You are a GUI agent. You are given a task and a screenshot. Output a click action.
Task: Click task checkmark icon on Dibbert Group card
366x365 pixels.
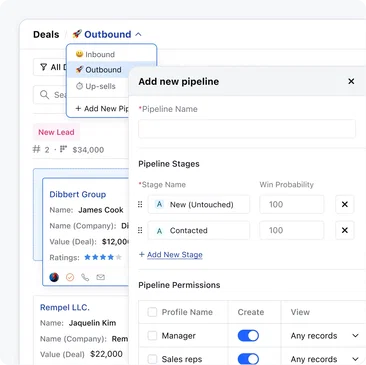(x=70, y=277)
